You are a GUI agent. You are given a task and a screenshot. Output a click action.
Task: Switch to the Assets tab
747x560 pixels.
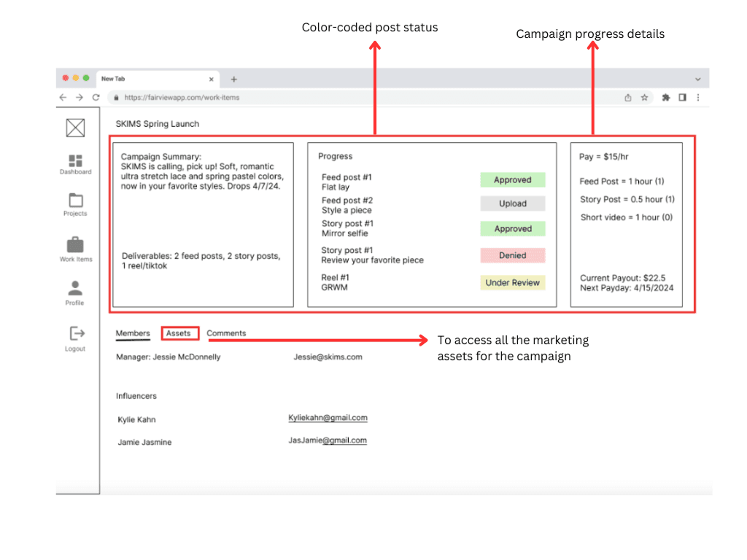pyautogui.click(x=178, y=333)
